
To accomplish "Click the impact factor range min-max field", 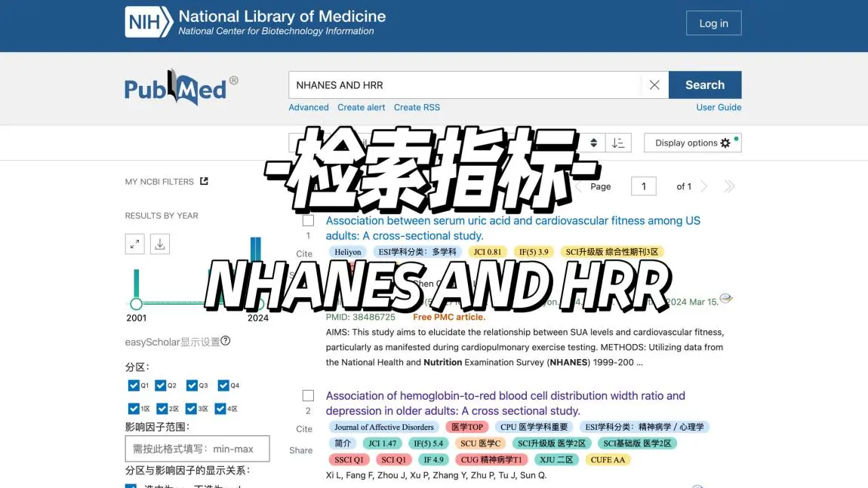I will click(x=197, y=449).
